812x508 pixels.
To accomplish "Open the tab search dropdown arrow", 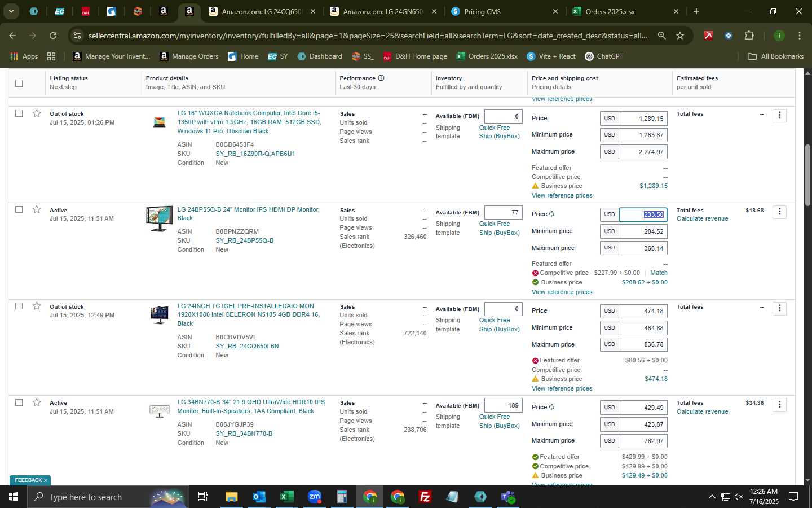I will pyautogui.click(x=11, y=11).
